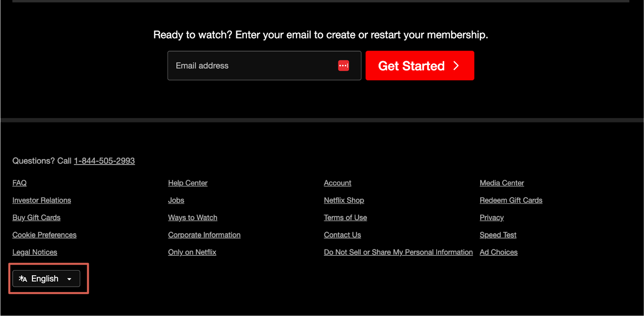The height and width of the screenshot is (316, 644).
Task: Open Ad Choices link
Action: point(498,253)
